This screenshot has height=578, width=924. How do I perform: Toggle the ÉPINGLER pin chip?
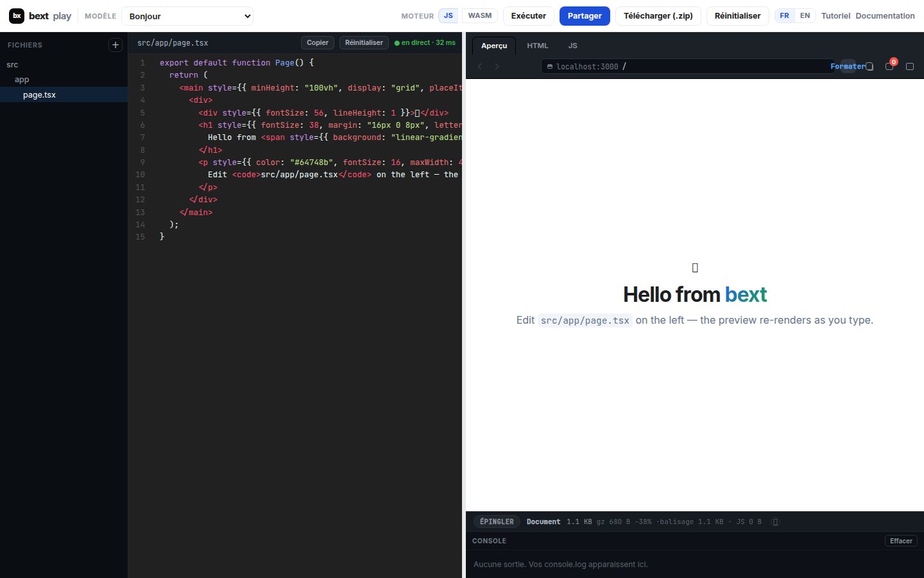[x=497, y=522]
